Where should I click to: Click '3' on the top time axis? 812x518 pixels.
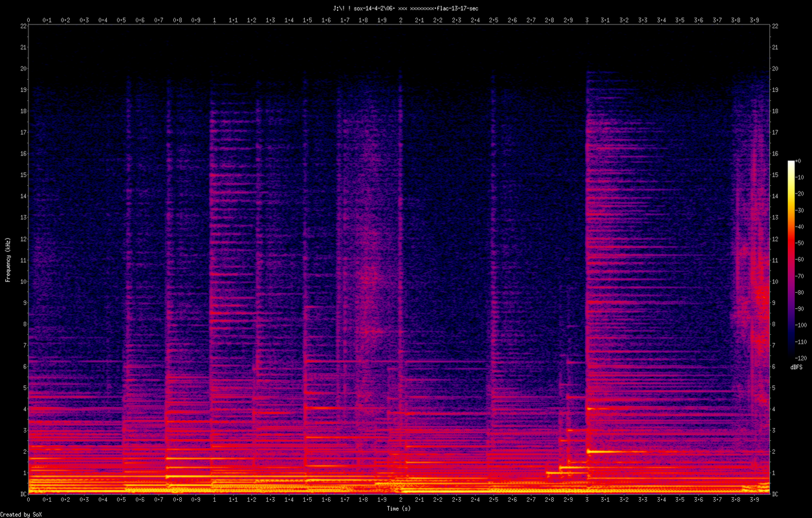tap(587, 20)
